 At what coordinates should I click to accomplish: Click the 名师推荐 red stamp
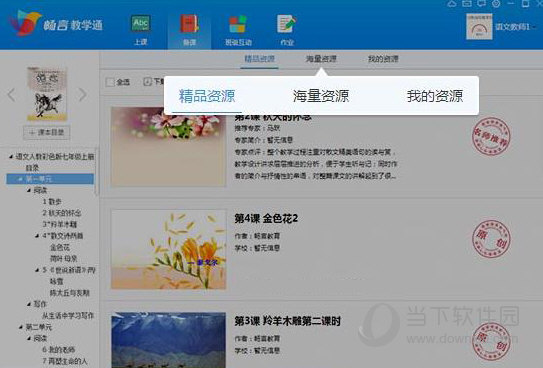(491, 137)
